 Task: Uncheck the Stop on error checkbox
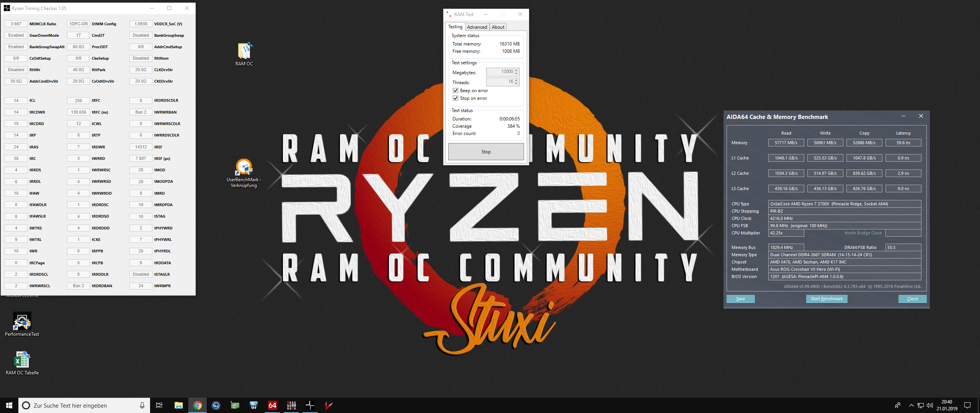click(x=456, y=98)
